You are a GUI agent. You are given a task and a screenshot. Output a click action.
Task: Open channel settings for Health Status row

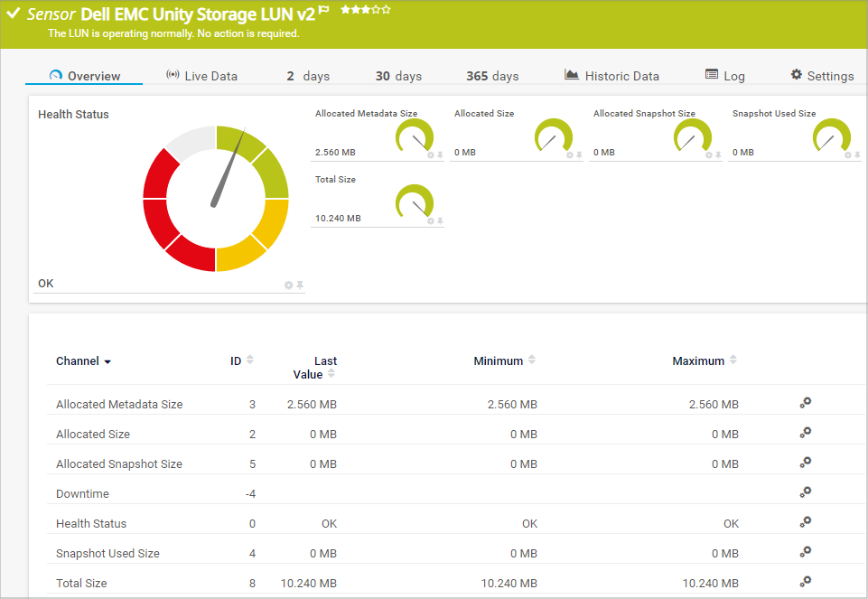point(806,522)
